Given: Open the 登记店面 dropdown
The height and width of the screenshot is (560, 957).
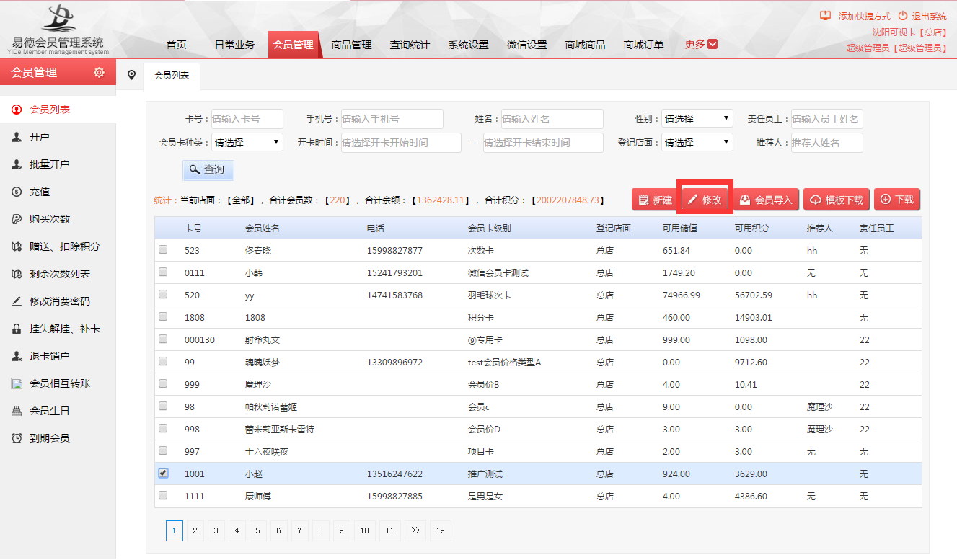Looking at the screenshot, I should [697, 143].
